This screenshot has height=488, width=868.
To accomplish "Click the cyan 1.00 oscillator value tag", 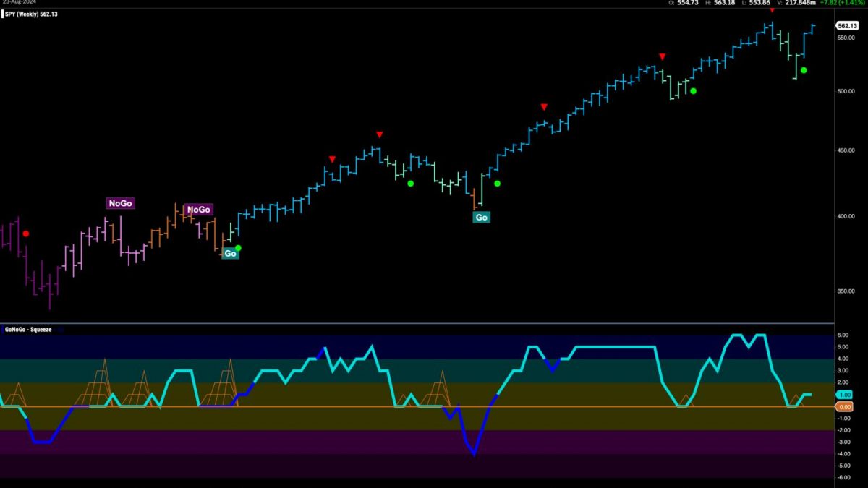I will [843, 395].
